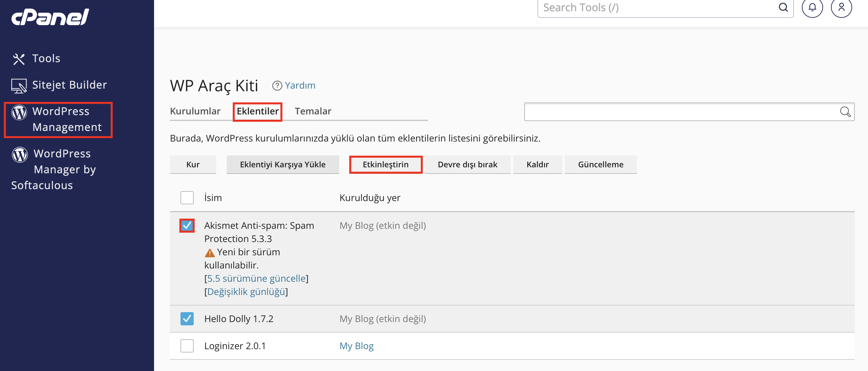Switch to the Temalar tab
The width and height of the screenshot is (868, 371).
pyautogui.click(x=313, y=111)
